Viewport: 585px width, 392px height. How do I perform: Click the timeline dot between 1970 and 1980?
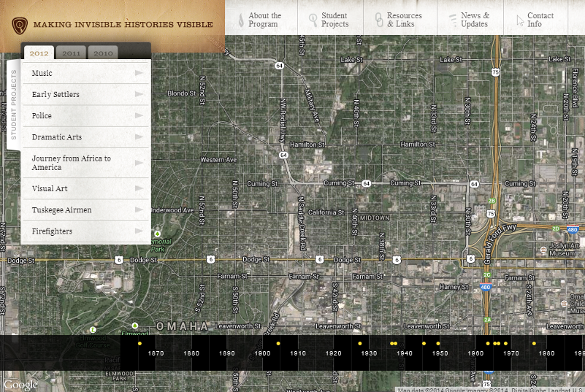point(534,344)
